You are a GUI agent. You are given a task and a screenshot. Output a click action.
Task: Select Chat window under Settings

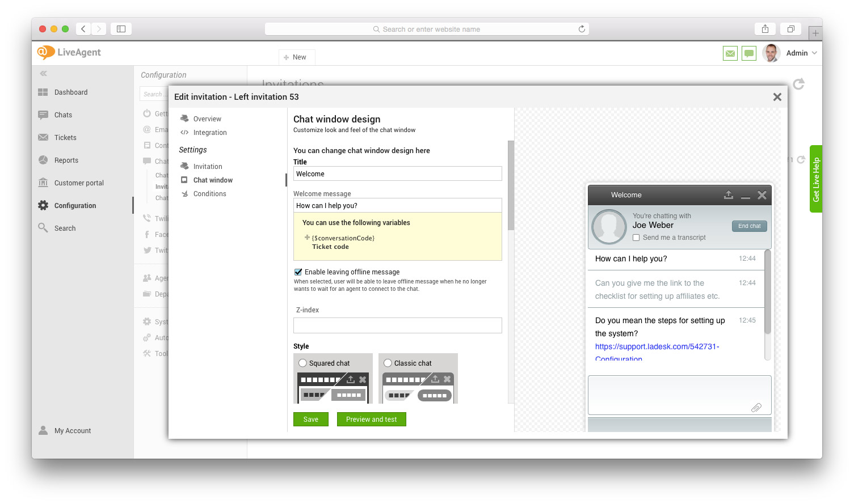[x=213, y=180]
